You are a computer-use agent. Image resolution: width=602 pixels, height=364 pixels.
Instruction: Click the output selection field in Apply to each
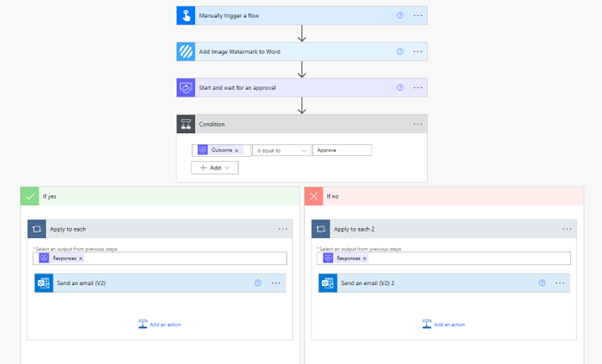click(x=160, y=258)
